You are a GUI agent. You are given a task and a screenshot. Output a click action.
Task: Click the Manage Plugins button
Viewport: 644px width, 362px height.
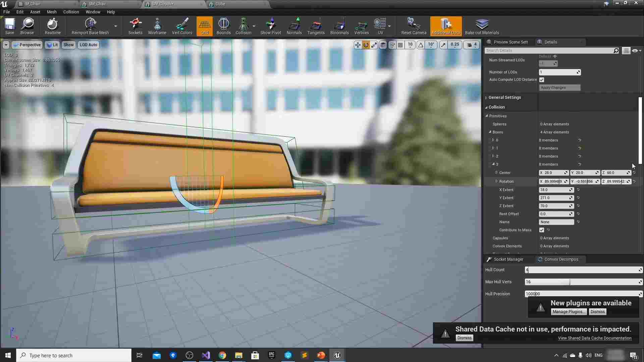[569, 312]
